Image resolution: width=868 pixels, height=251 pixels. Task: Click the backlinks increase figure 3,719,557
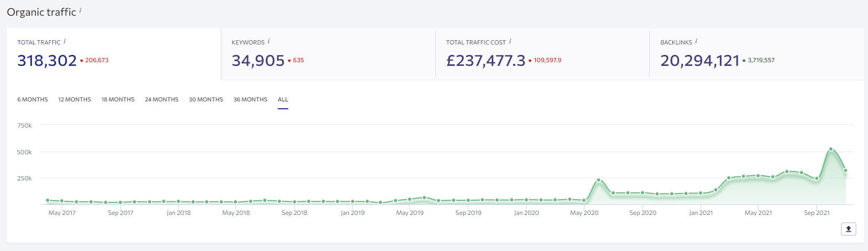pyautogui.click(x=761, y=60)
